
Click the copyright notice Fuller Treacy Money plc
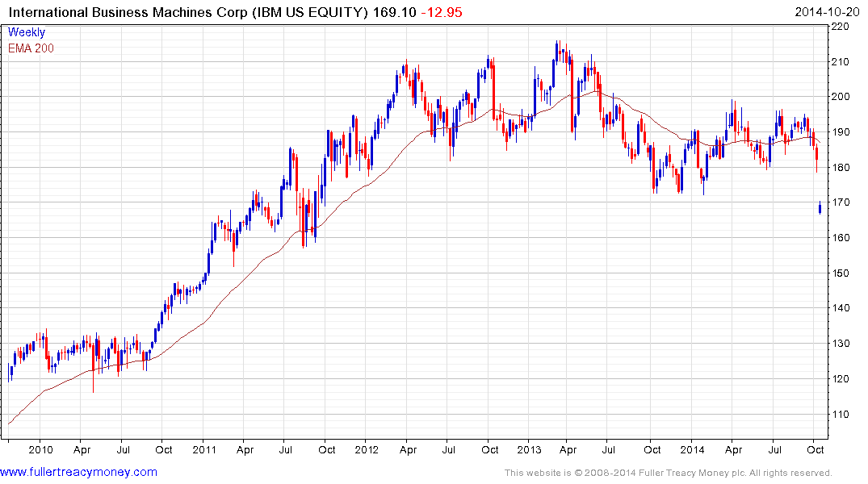[x=669, y=473]
